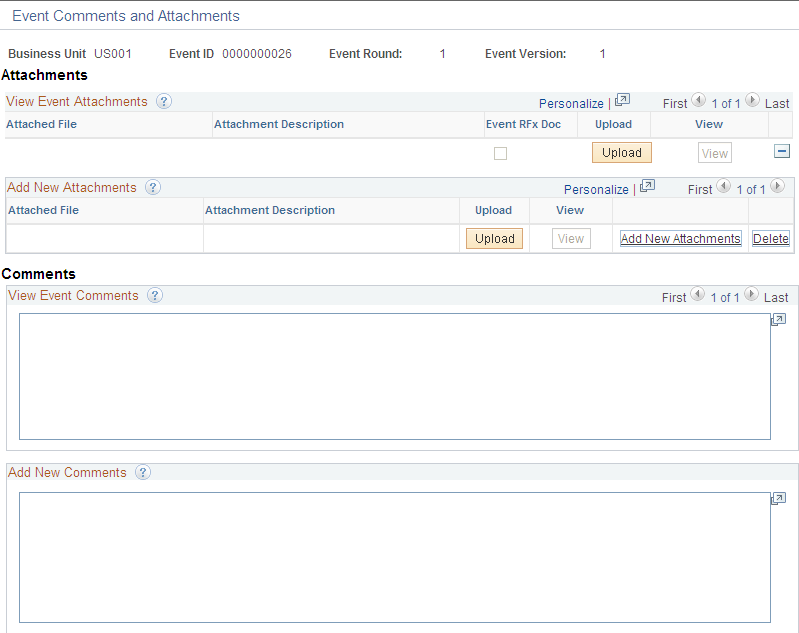Click the Event Comments and Attachments title
Image resolution: width=799 pixels, height=633 pixels.
point(126,16)
